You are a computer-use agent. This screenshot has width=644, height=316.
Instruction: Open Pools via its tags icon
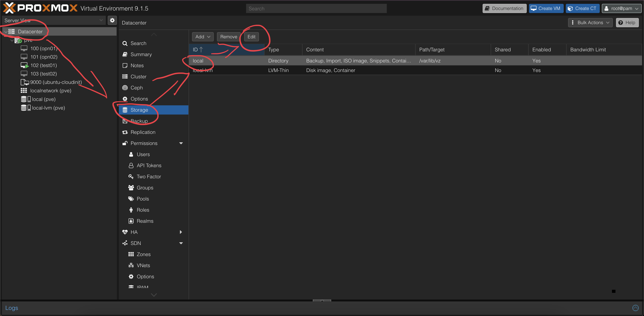(x=131, y=199)
